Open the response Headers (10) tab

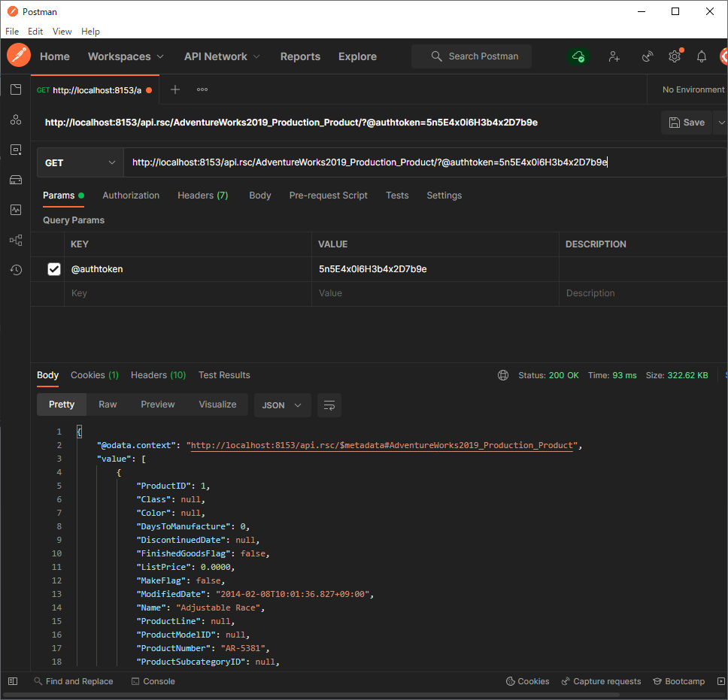(158, 375)
